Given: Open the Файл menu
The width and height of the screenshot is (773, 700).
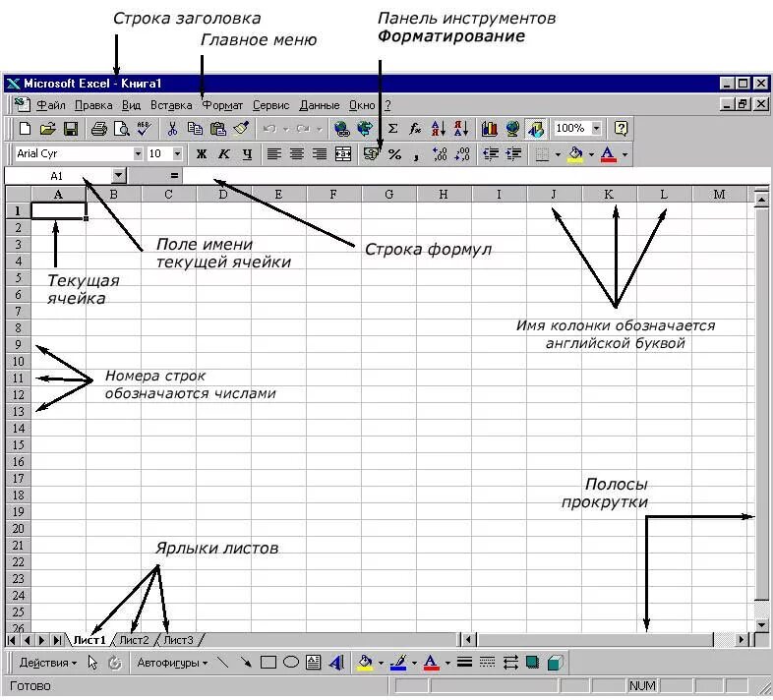Looking at the screenshot, I should tap(51, 105).
